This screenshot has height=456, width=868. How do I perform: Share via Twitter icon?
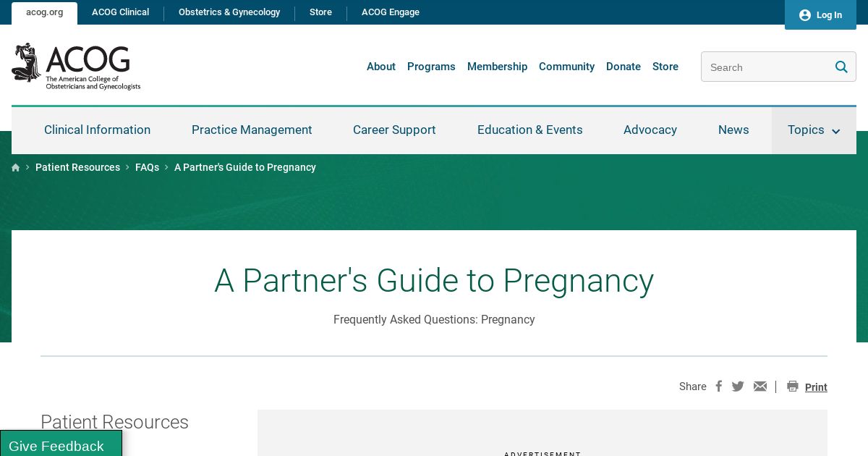738,387
